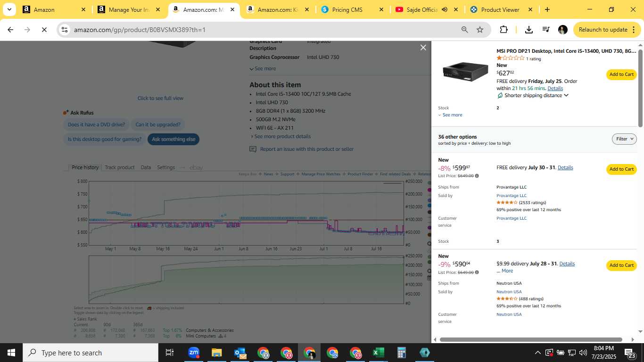
Task: Open Task View on taskbar
Action: click(170, 353)
